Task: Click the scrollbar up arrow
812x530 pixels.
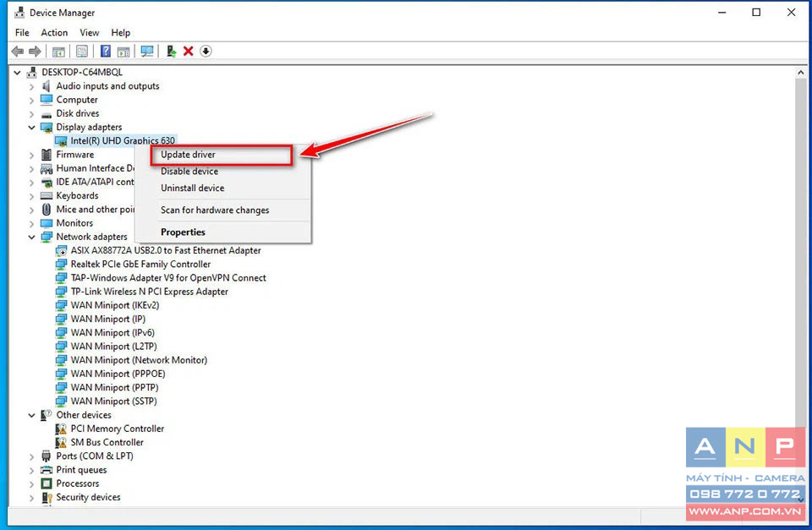Action: point(801,73)
